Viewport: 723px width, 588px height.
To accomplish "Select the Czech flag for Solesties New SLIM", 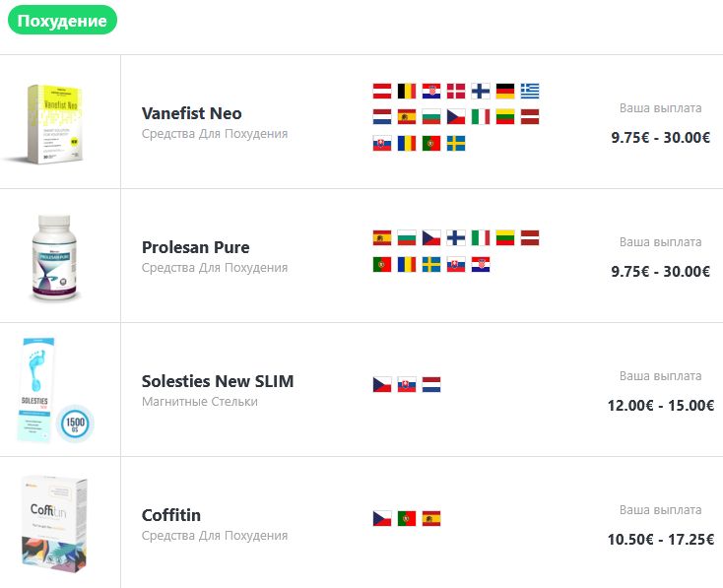I will (x=382, y=384).
